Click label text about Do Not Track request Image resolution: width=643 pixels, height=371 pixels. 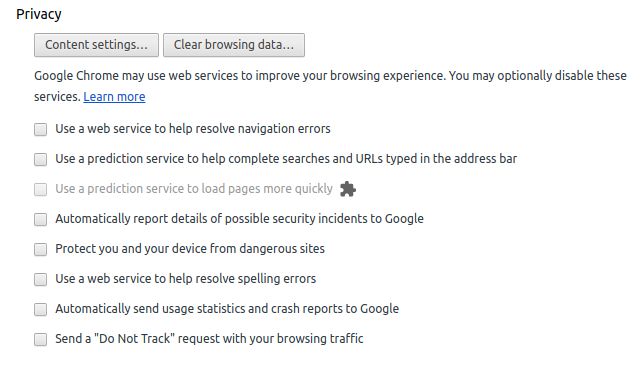pos(209,339)
